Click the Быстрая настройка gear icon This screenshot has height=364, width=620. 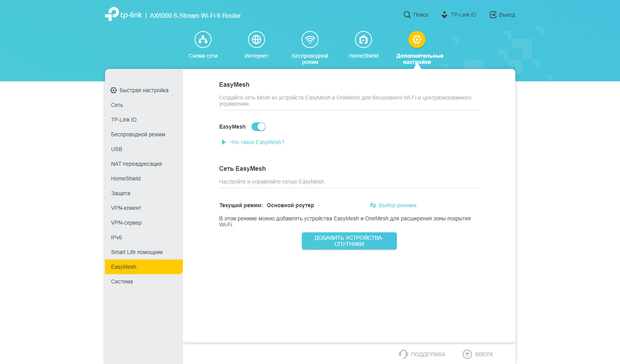click(x=114, y=90)
